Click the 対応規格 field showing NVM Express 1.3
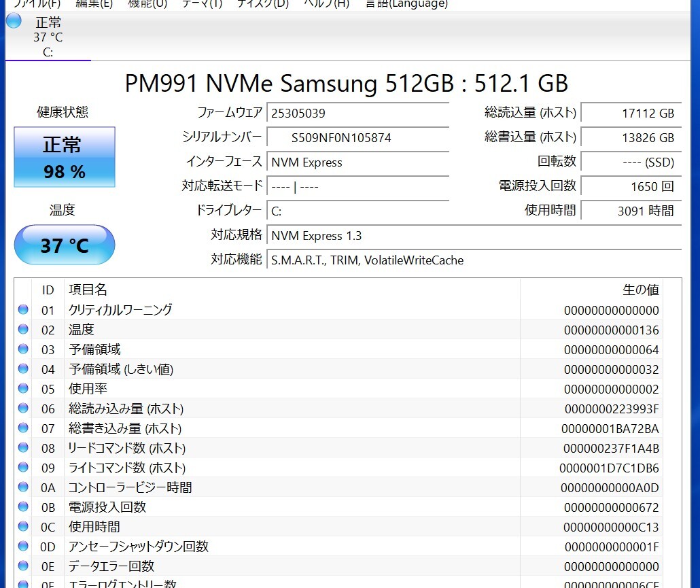This screenshot has height=588, width=700. pyautogui.click(x=474, y=236)
